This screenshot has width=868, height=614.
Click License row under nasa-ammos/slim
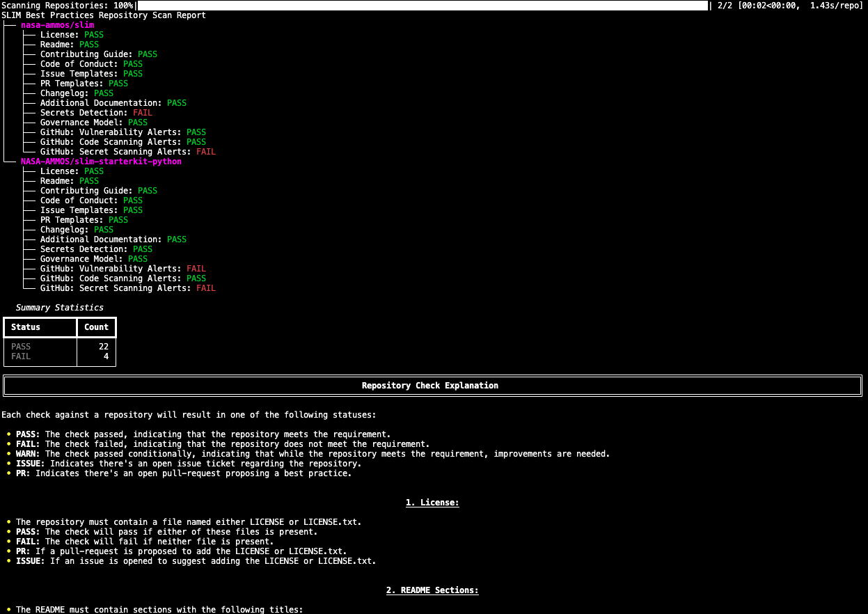(x=72, y=35)
